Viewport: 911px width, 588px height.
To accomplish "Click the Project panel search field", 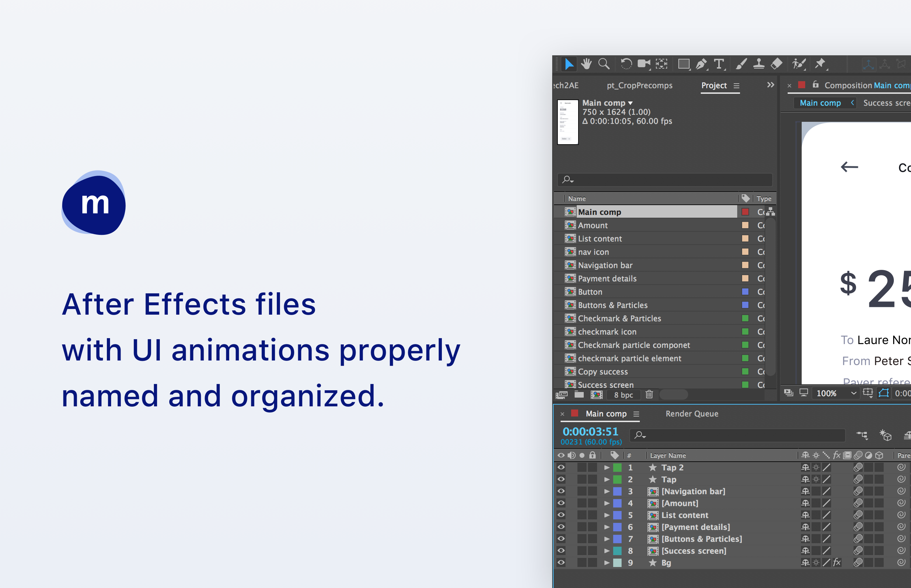I will pos(669,180).
